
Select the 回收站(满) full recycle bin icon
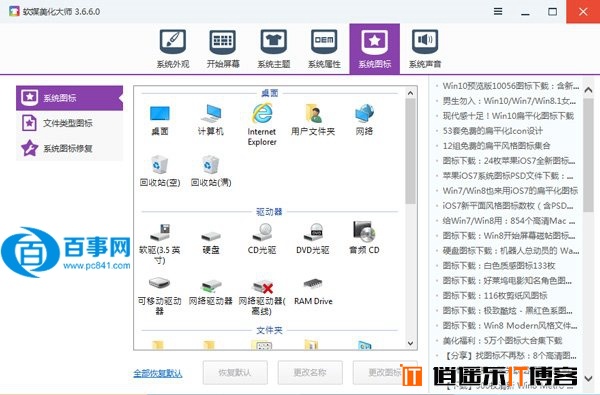click(211, 171)
